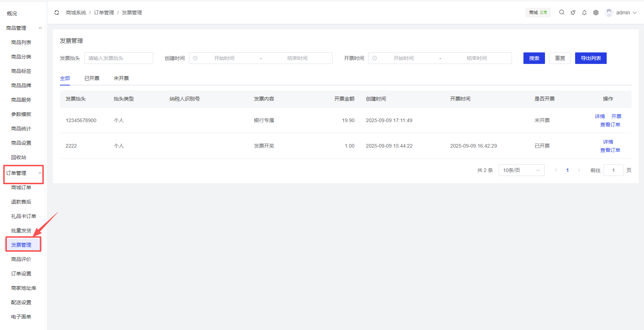Open the search magnifier icon in header
Image resolution: width=644 pixels, height=330 pixels.
pos(561,13)
